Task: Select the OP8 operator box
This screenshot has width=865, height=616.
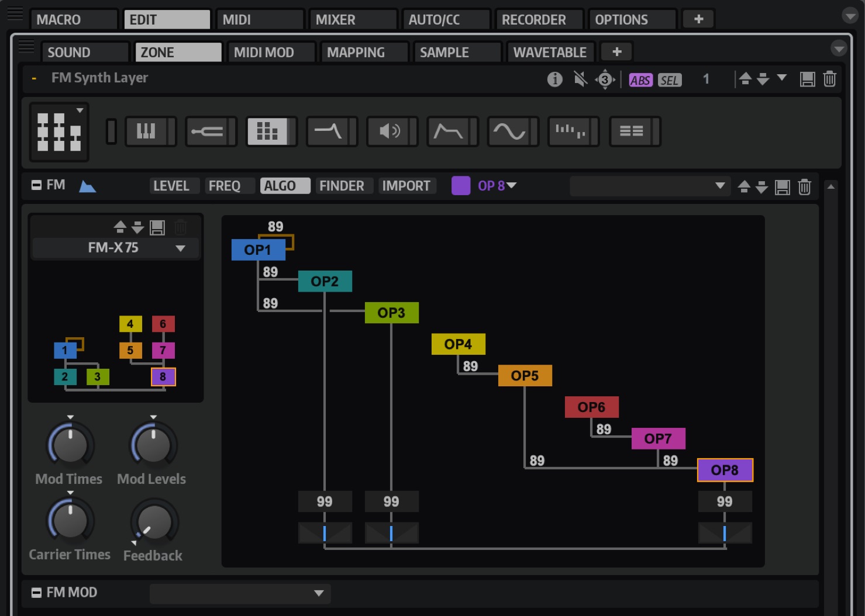Action: (x=725, y=470)
